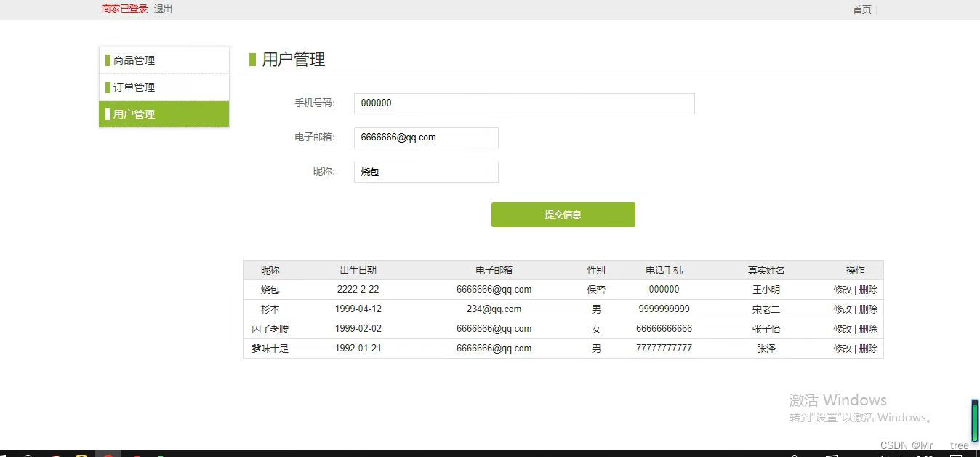Viewport: 980px width, 457px height.
Task: Click the 性别 column header
Action: click(596, 270)
